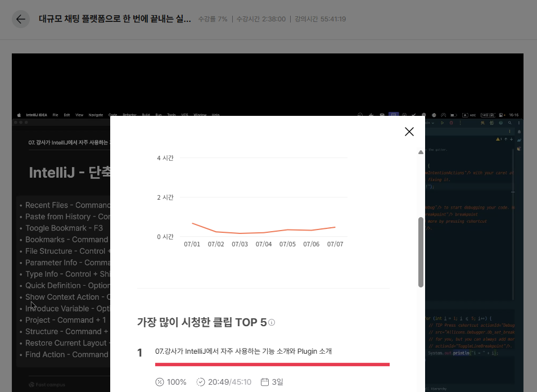Viewport: 537px width, 392px height.
Task: Click the 07/06 date on the chart axis
Action: click(311, 244)
